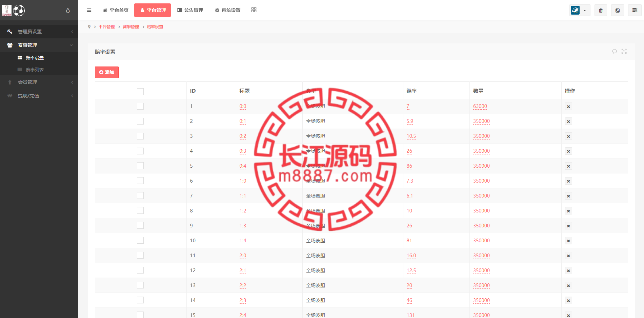Check the checkbox for row ID 9
This screenshot has width=644, height=318.
point(140,225)
